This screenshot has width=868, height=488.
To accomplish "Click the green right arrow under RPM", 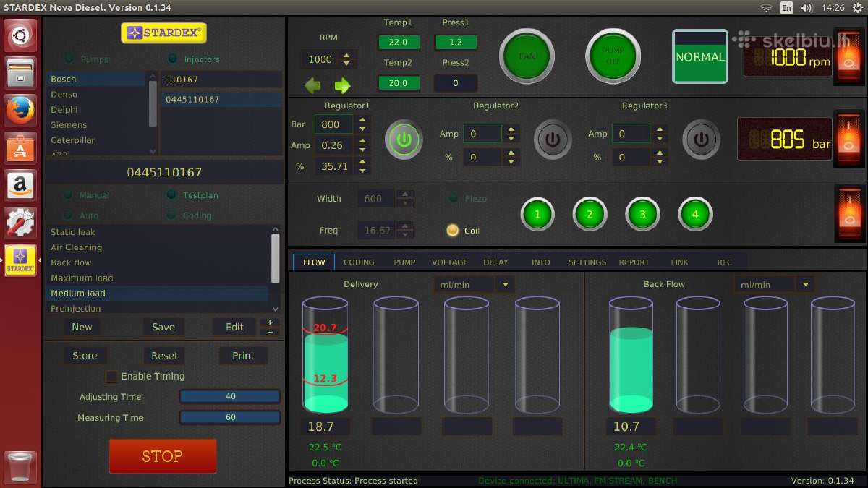I will coord(342,85).
